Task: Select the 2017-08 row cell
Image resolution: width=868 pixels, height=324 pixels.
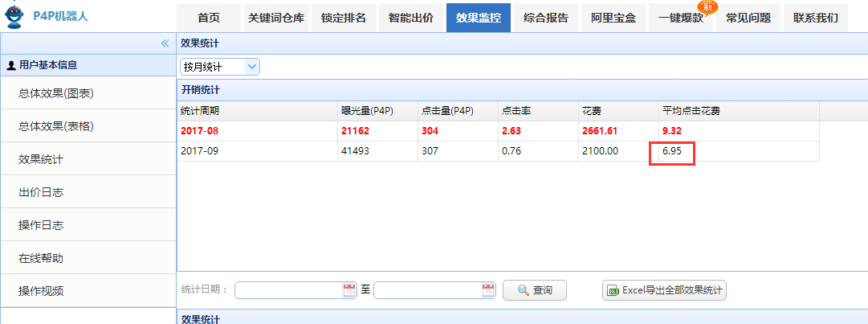Action: click(x=258, y=131)
